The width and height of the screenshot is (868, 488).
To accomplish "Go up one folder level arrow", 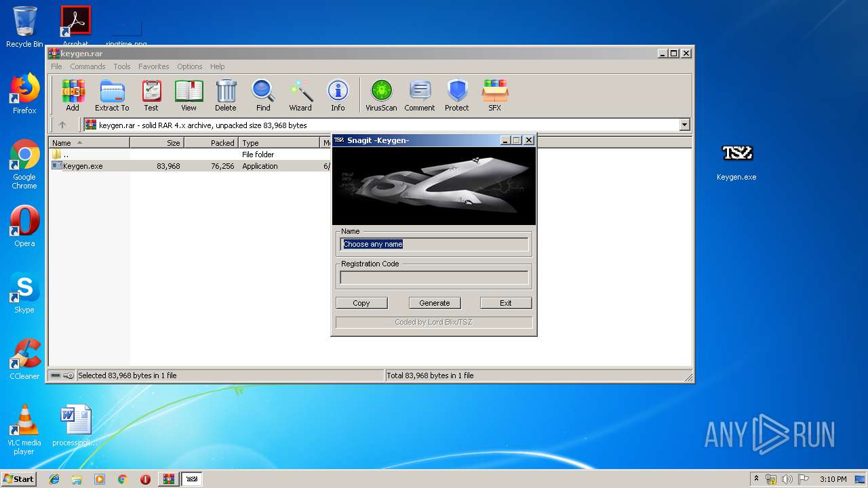I will (62, 125).
